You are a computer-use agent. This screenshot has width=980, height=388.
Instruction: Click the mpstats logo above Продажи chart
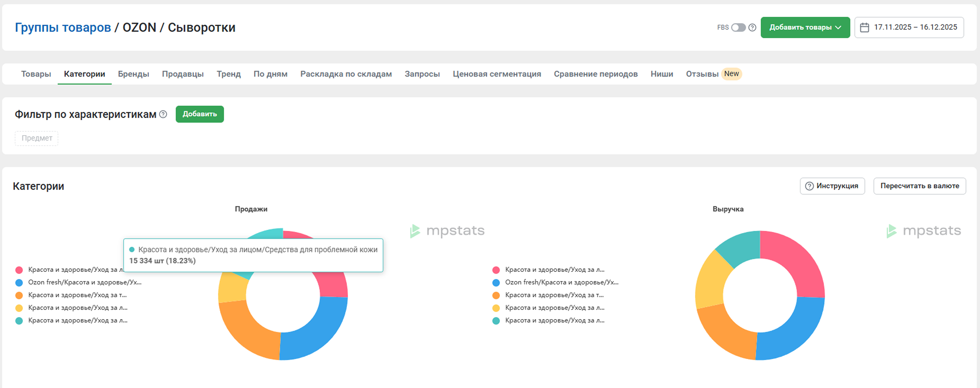(447, 231)
